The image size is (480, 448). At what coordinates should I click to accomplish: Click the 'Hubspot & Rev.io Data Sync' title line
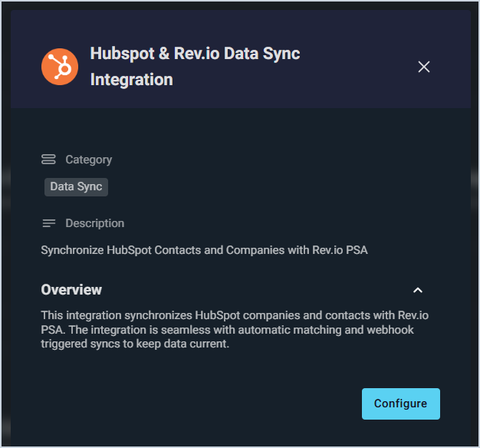pos(195,54)
